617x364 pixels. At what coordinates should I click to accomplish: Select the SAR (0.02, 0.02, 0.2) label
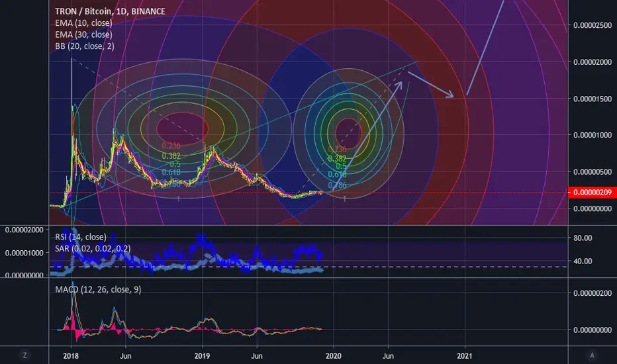tap(93, 248)
